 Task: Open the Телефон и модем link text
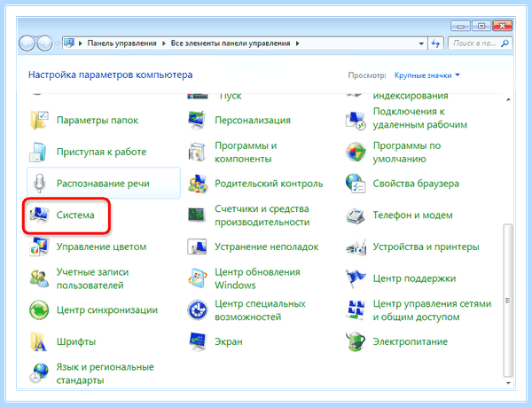[x=412, y=215]
